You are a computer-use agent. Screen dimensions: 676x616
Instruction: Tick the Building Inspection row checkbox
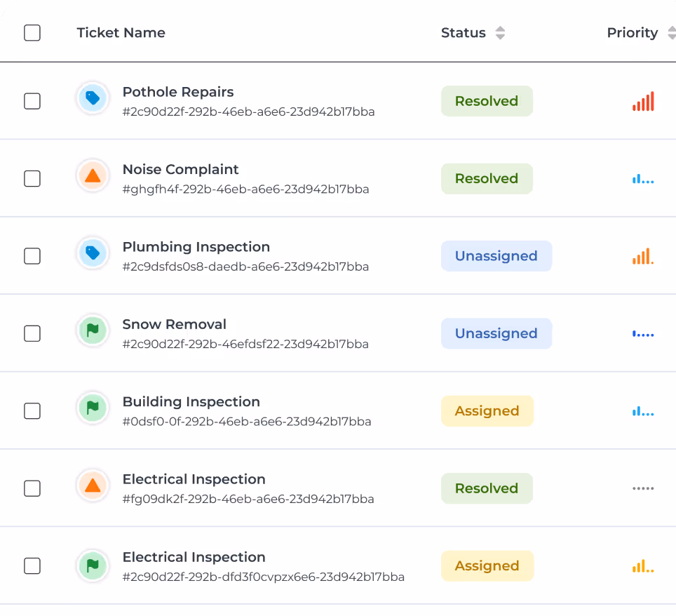[x=32, y=411]
